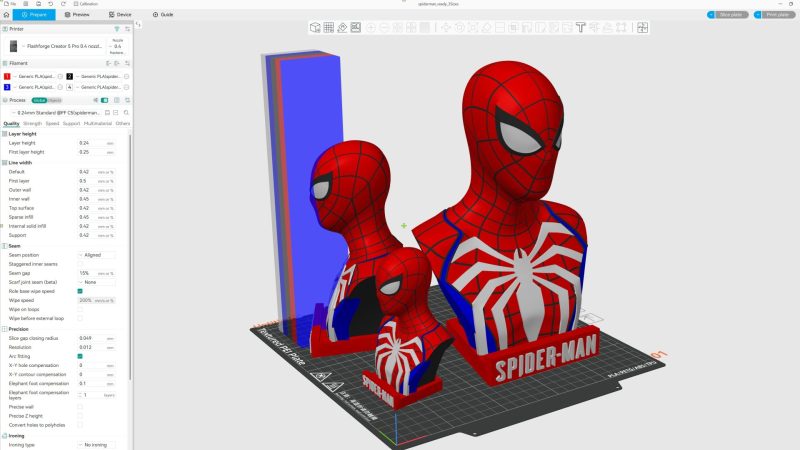Viewport: 800px width, 450px height.
Task: Enable Convert holes to polyholes checkbox
Action: point(80,425)
